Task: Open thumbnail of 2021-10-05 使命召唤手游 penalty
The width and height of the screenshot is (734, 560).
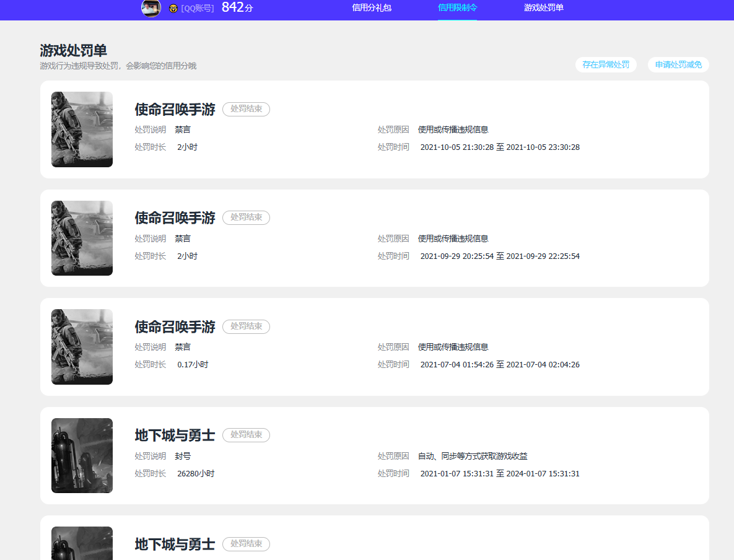Action: point(82,129)
